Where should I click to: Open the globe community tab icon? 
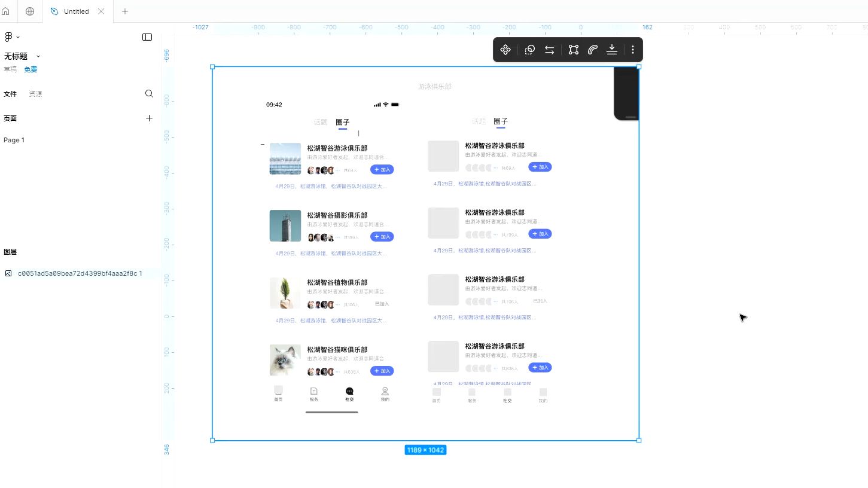(30, 11)
